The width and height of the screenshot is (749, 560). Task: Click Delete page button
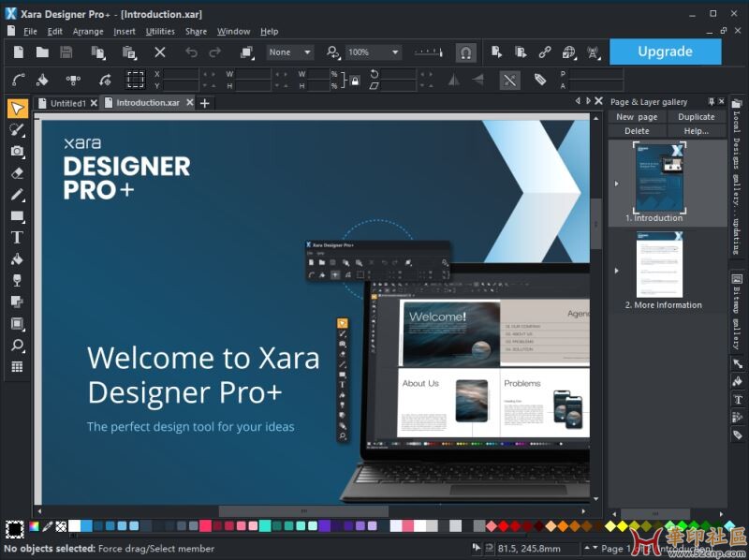[637, 131]
